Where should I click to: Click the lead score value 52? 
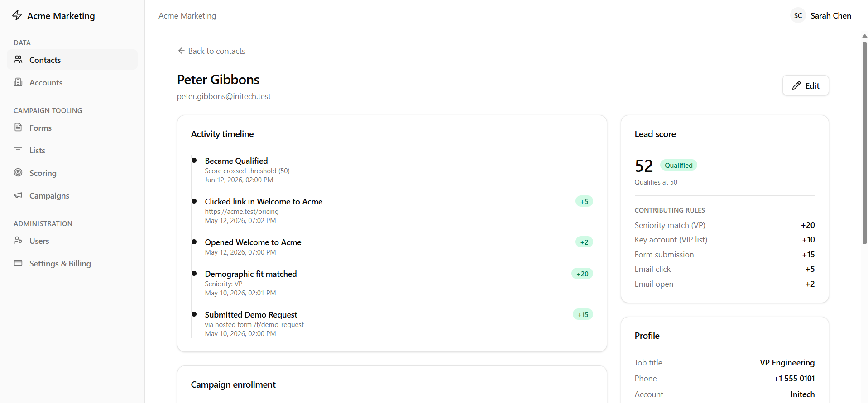coord(643,166)
